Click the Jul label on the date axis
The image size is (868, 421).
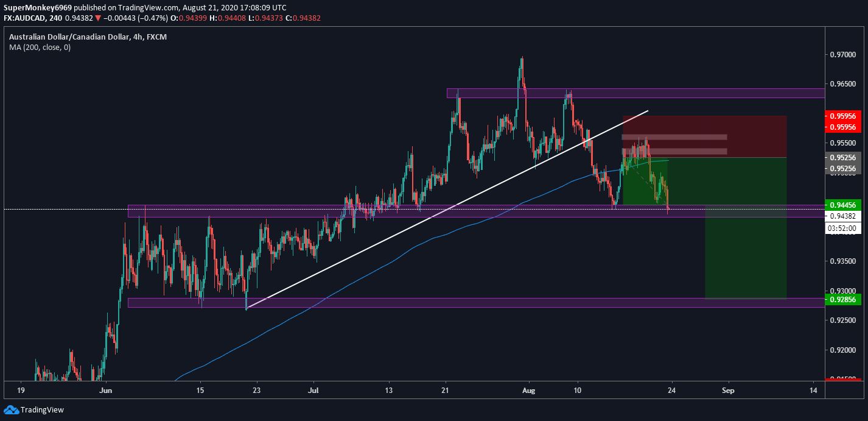click(313, 389)
